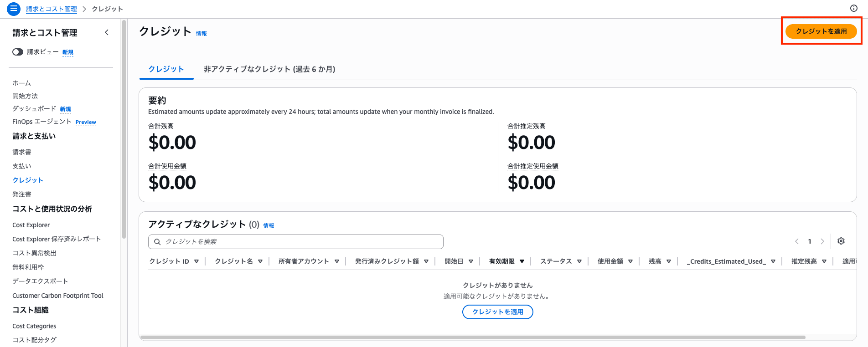The height and width of the screenshot is (347, 868).
Task: Click the 合計推定使用金額 label
Action: (533, 166)
